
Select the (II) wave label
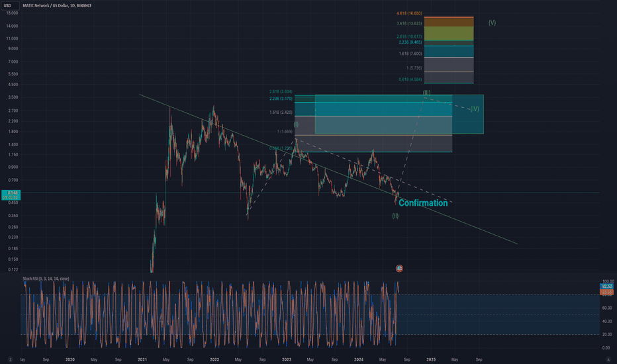pos(395,216)
